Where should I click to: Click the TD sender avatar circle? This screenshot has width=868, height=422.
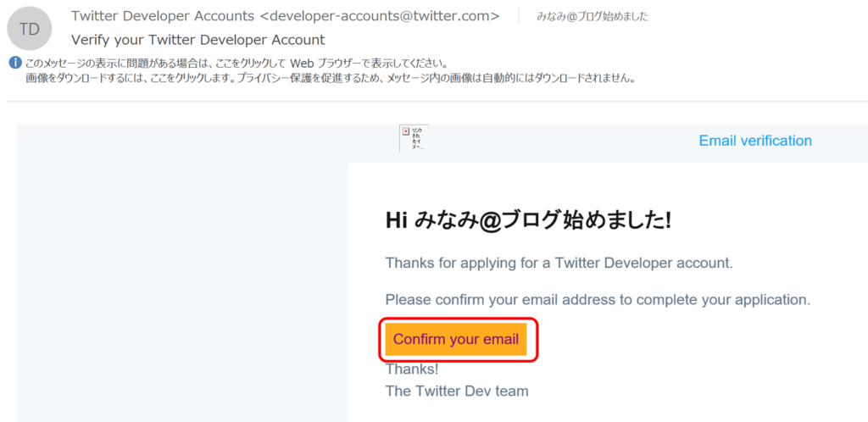click(30, 29)
